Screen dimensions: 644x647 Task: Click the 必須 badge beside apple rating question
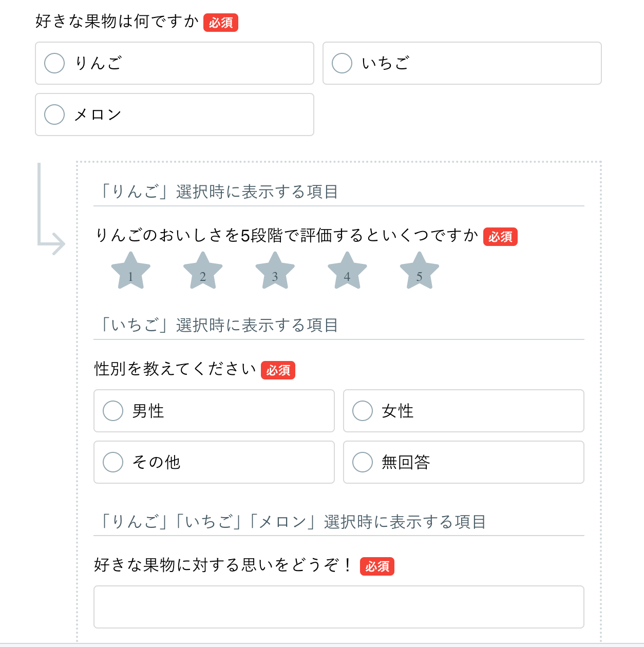(x=500, y=237)
